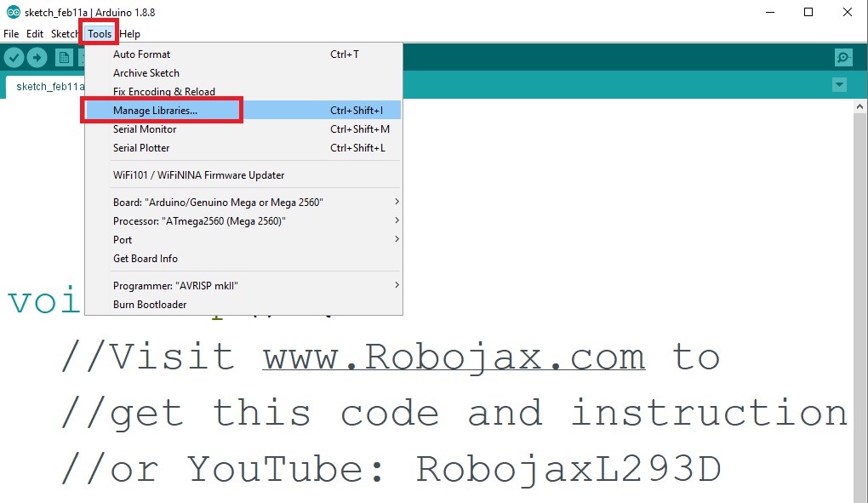This screenshot has width=868, height=503.
Task: Expand the Board submenu arrow
Action: [x=397, y=202]
